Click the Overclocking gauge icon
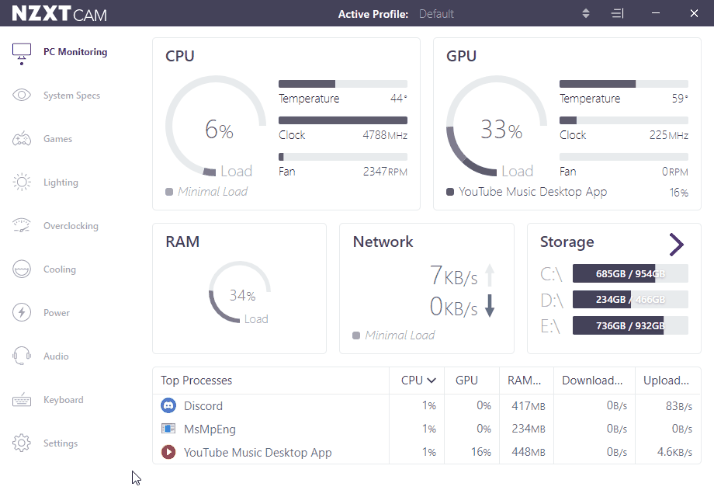The width and height of the screenshot is (714, 497). pyautogui.click(x=21, y=226)
